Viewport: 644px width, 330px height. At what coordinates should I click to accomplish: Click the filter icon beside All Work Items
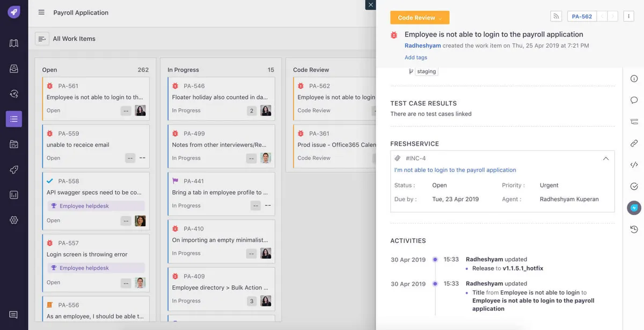[42, 39]
